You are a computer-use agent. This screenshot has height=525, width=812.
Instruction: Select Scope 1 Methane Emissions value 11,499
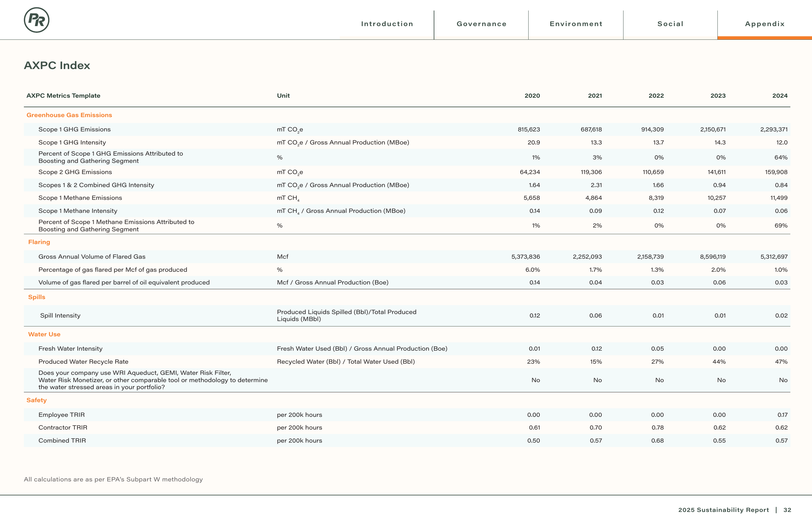pos(779,198)
